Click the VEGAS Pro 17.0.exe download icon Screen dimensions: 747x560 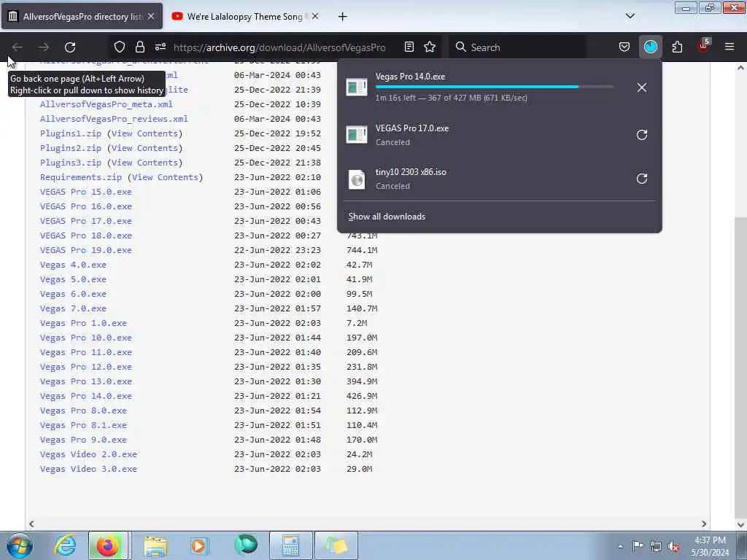pos(356,135)
